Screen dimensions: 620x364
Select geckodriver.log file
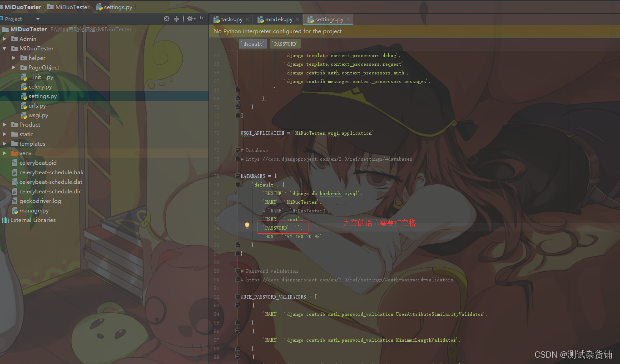tap(40, 201)
